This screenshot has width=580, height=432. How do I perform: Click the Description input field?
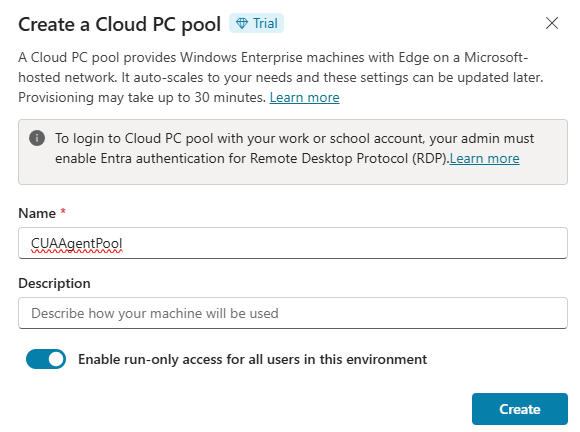tap(293, 313)
